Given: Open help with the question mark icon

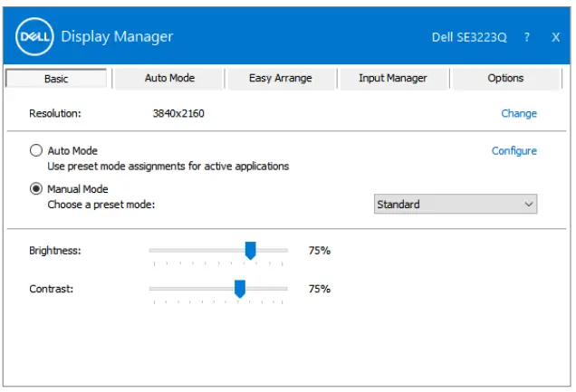Looking at the screenshot, I should click(527, 37).
